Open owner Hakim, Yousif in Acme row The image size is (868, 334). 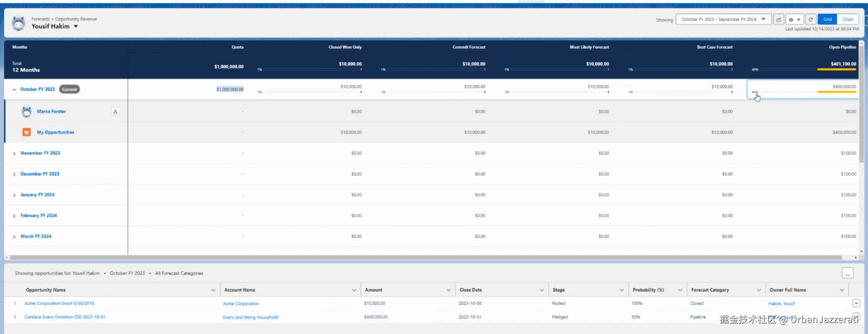coord(781,304)
